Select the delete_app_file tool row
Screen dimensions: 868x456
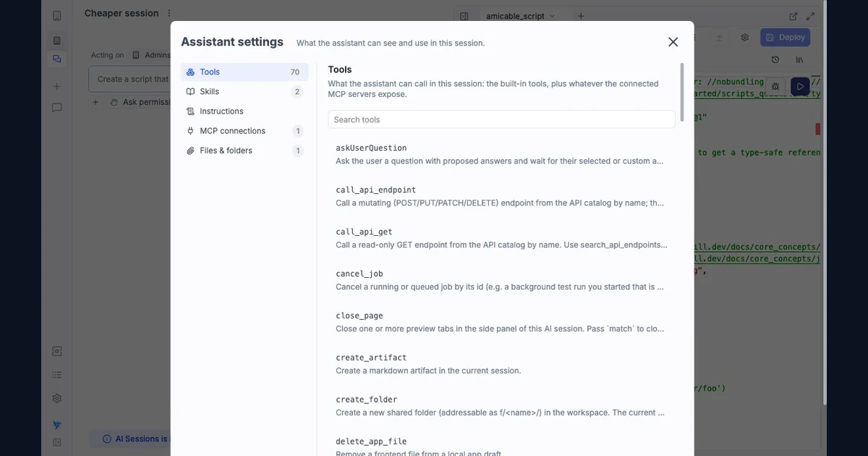(x=501, y=445)
